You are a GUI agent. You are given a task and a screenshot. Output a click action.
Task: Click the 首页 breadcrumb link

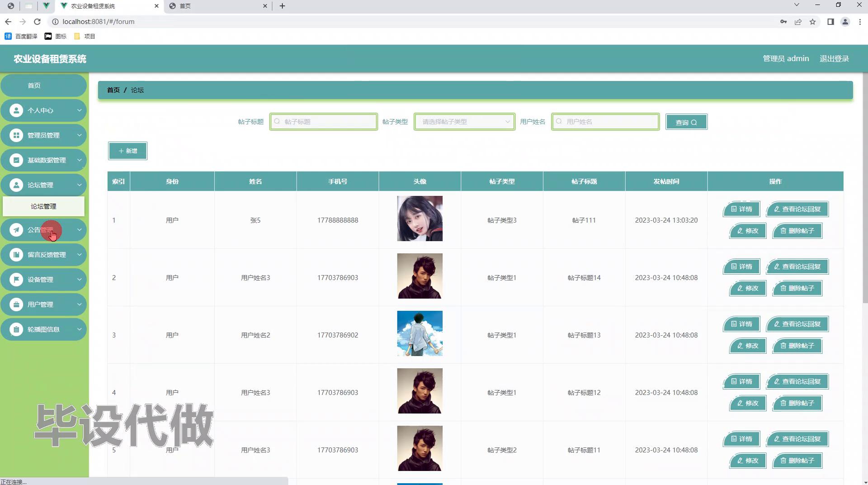pyautogui.click(x=113, y=90)
